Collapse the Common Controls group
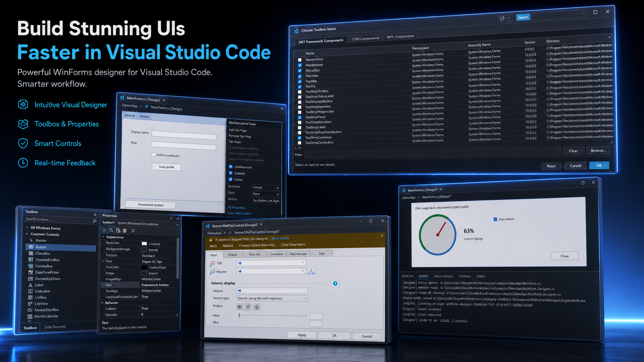The height and width of the screenshot is (362, 644). [27, 234]
